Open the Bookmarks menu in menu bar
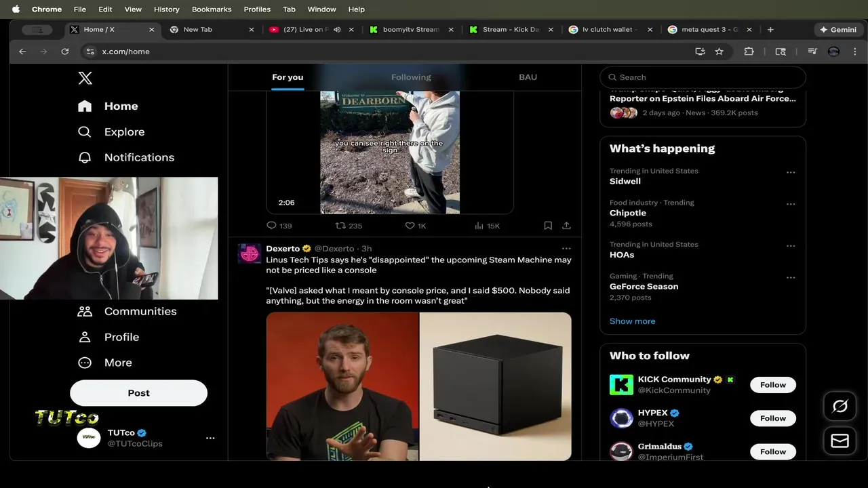 coord(212,9)
